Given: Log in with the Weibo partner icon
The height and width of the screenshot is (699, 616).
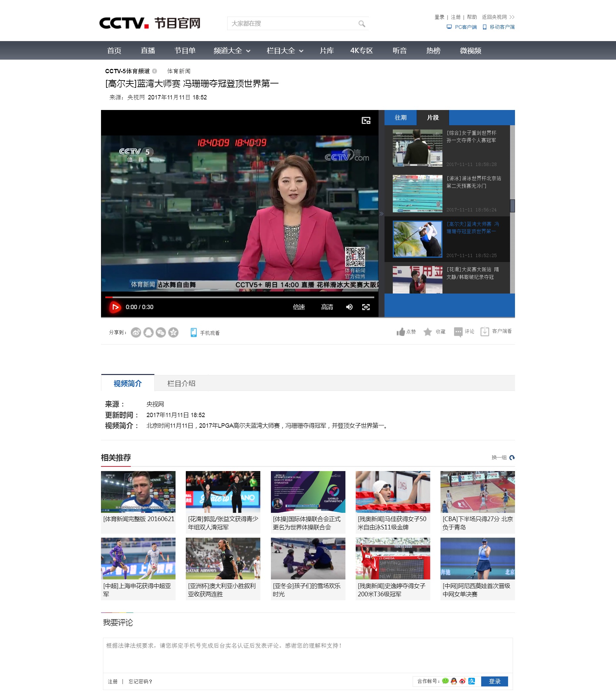Looking at the screenshot, I should (463, 681).
